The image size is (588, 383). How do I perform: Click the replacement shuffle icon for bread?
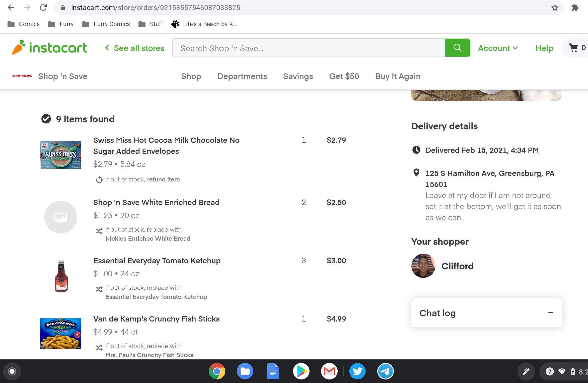pyautogui.click(x=99, y=231)
